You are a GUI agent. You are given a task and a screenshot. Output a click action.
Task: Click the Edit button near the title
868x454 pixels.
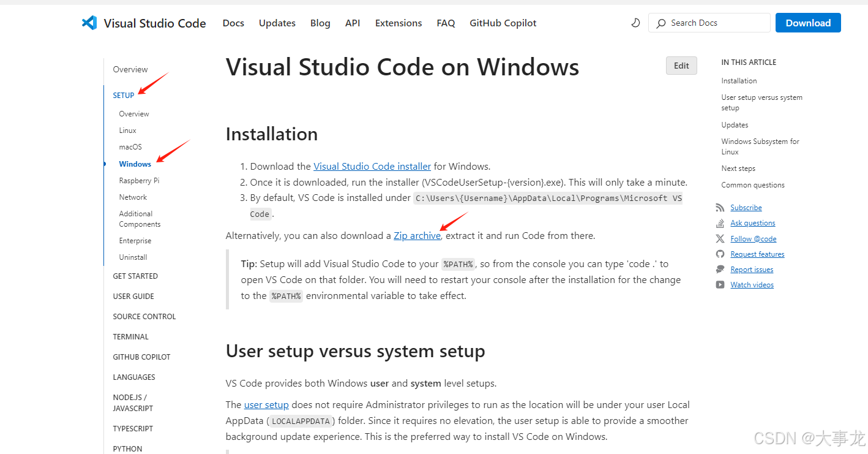pos(681,66)
